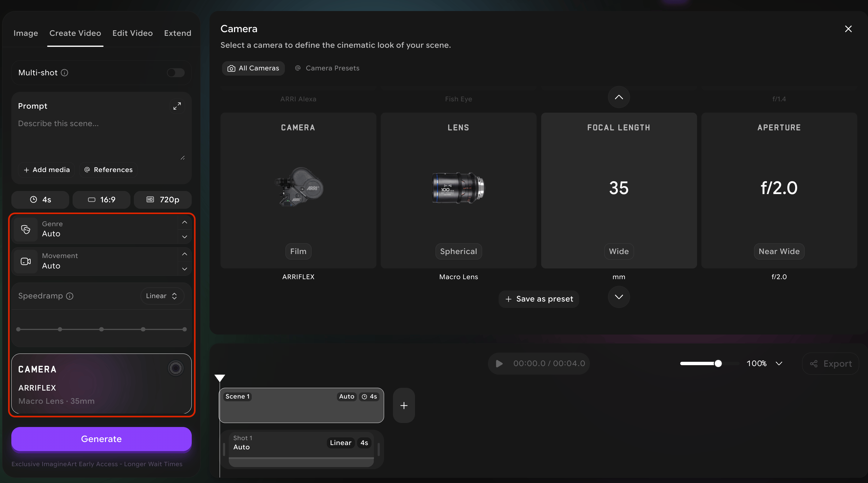868x483 pixels.
Task: Step Movement to previous option
Action: (184, 254)
